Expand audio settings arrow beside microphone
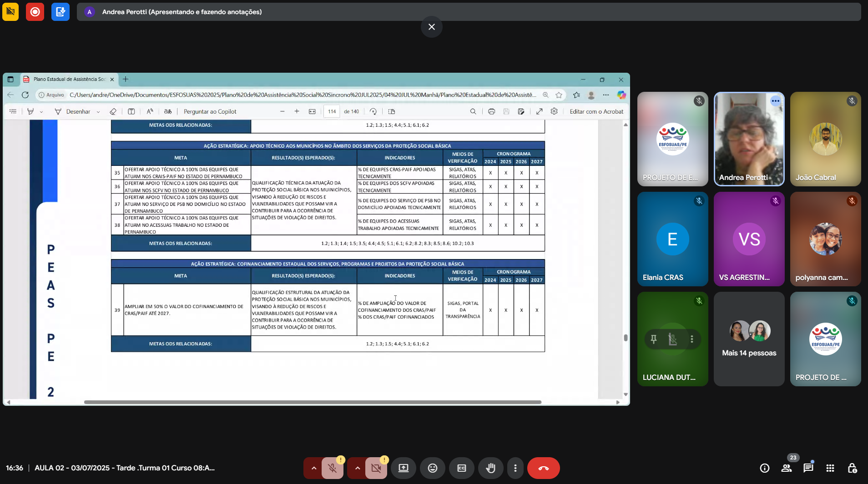 [313, 468]
